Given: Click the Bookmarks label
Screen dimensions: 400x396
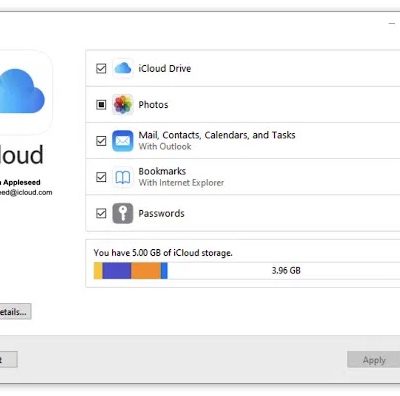Looking at the screenshot, I should [162, 171].
